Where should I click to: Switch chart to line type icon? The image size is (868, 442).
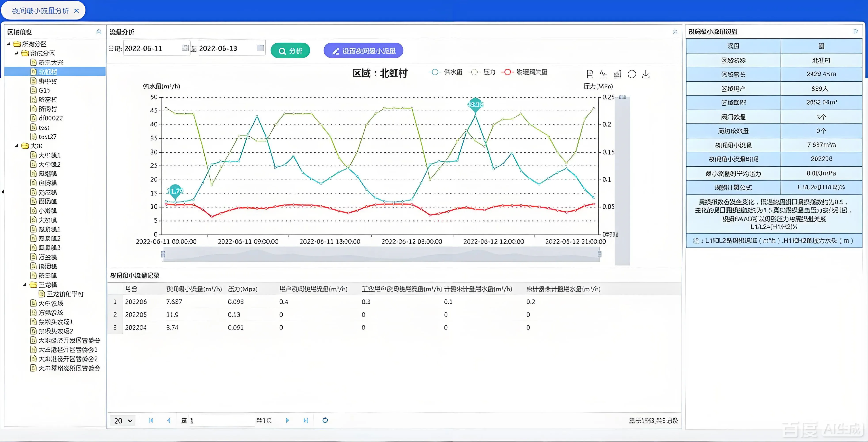point(603,74)
